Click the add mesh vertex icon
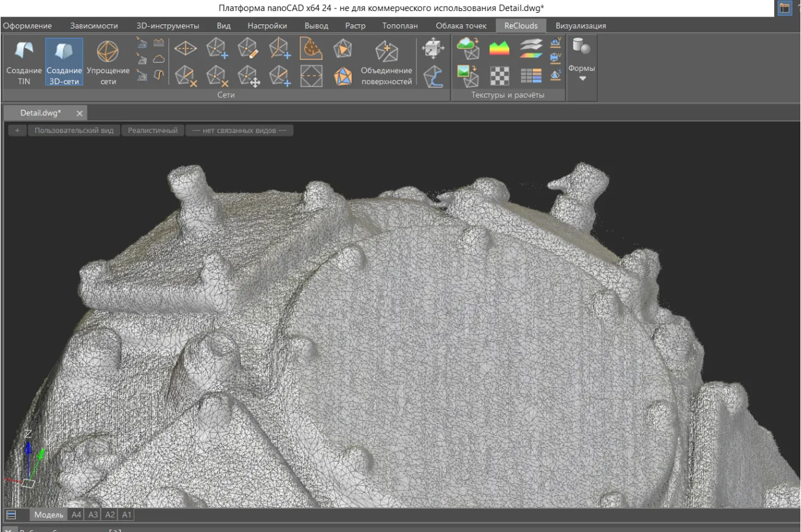801x532 pixels. 217,49
